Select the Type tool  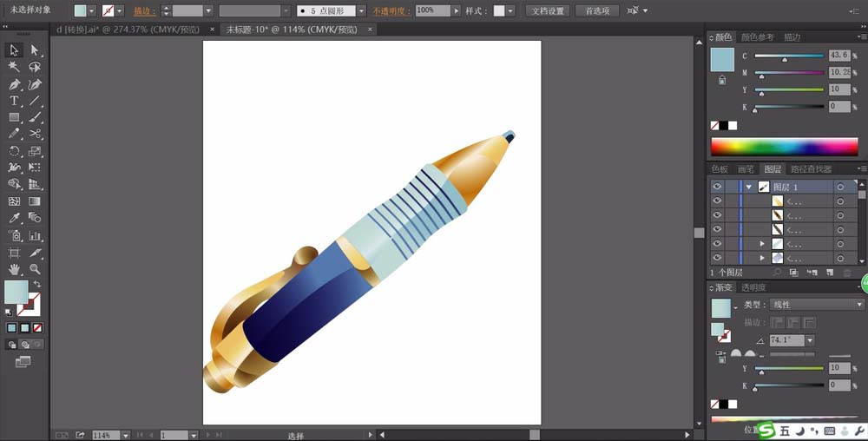[x=14, y=101]
